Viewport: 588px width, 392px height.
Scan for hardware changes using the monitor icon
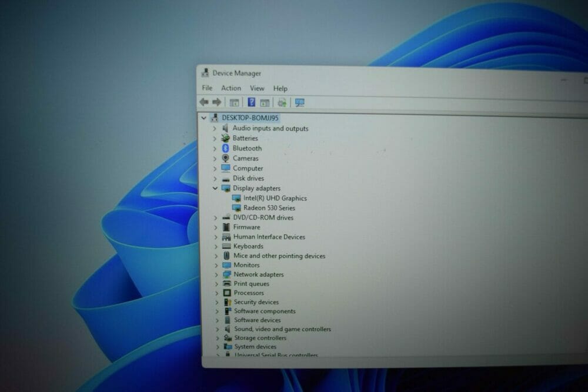[x=300, y=102]
